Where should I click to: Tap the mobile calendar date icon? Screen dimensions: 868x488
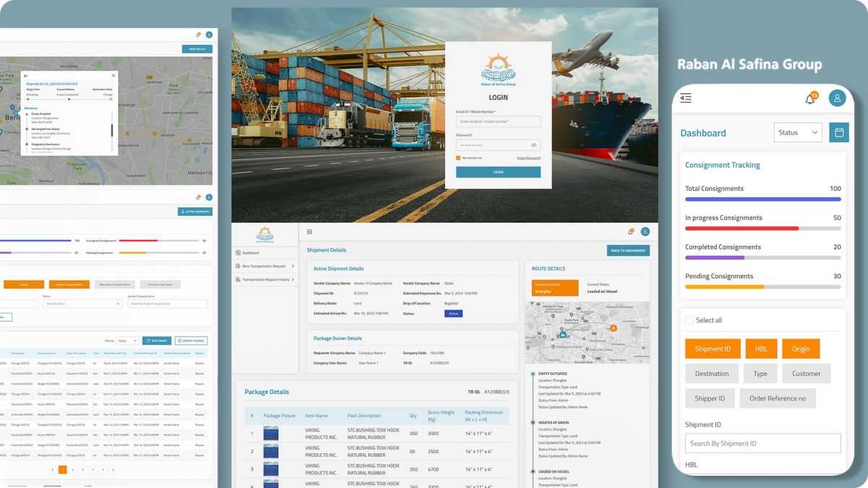point(839,133)
